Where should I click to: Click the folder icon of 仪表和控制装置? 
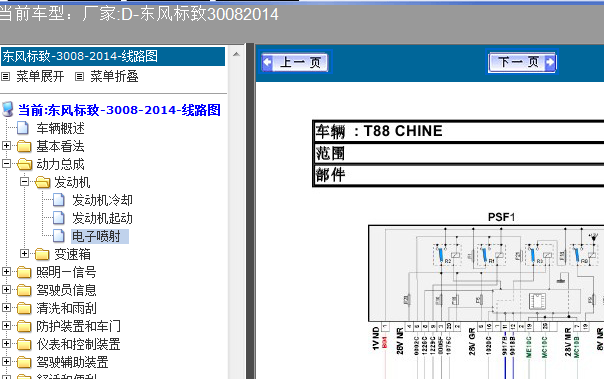[x=24, y=344]
